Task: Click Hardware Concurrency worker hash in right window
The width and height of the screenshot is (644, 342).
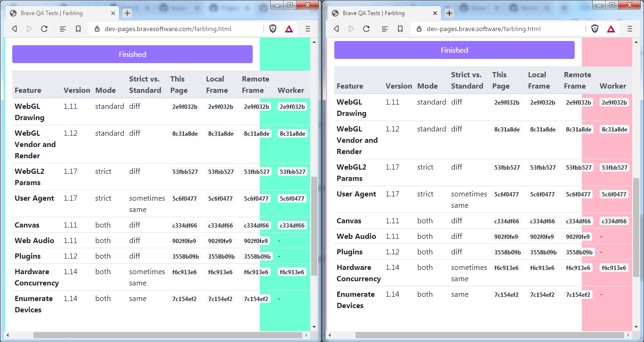Action: tap(613, 268)
